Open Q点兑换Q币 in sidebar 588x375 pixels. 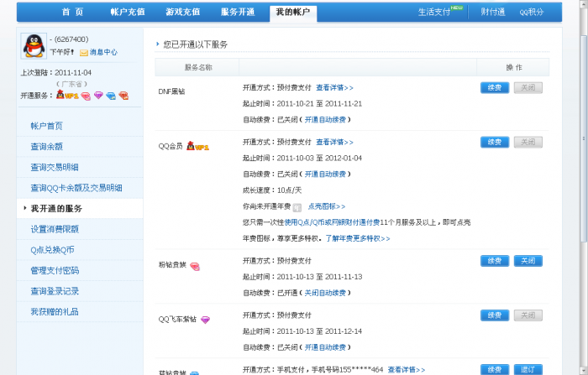[x=52, y=249]
